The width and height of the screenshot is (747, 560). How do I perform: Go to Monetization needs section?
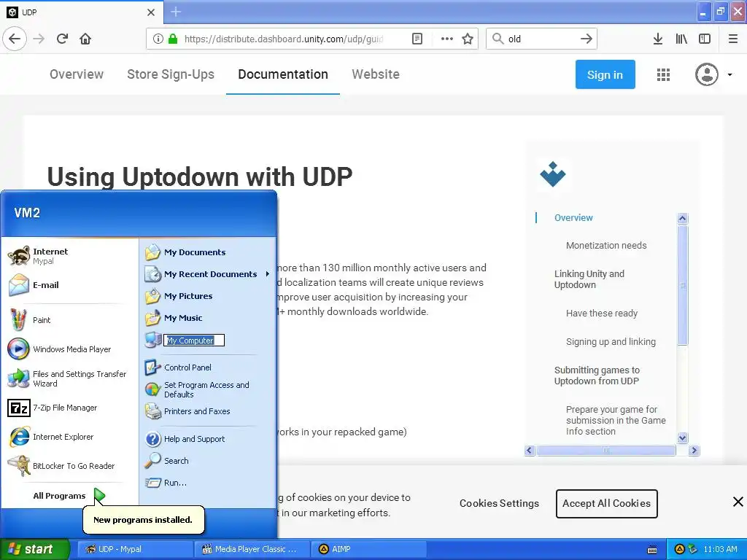(606, 246)
